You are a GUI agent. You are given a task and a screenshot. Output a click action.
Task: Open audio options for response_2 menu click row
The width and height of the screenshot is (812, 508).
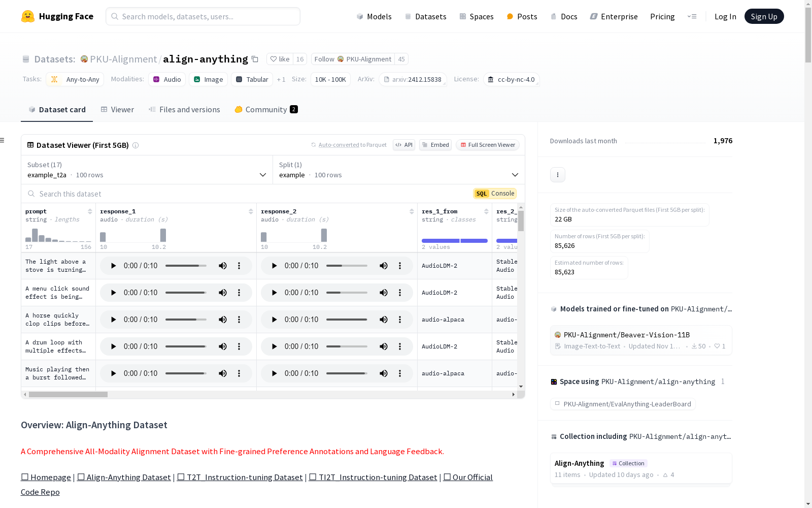[x=400, y=293]
